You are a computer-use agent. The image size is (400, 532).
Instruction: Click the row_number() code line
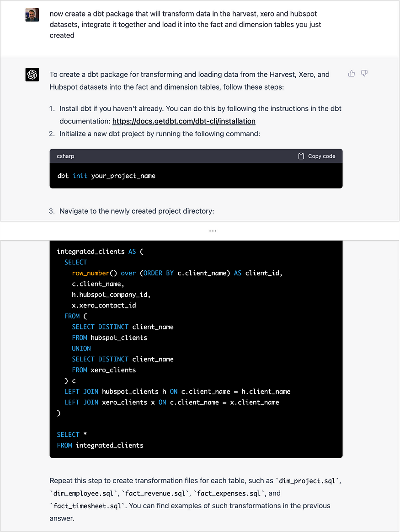coord(177,273)
